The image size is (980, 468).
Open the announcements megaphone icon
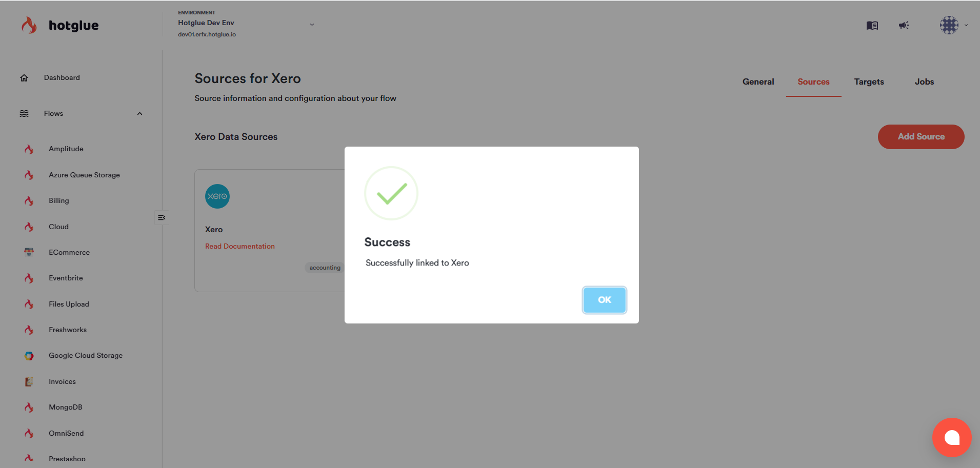(x=904, y=25)
